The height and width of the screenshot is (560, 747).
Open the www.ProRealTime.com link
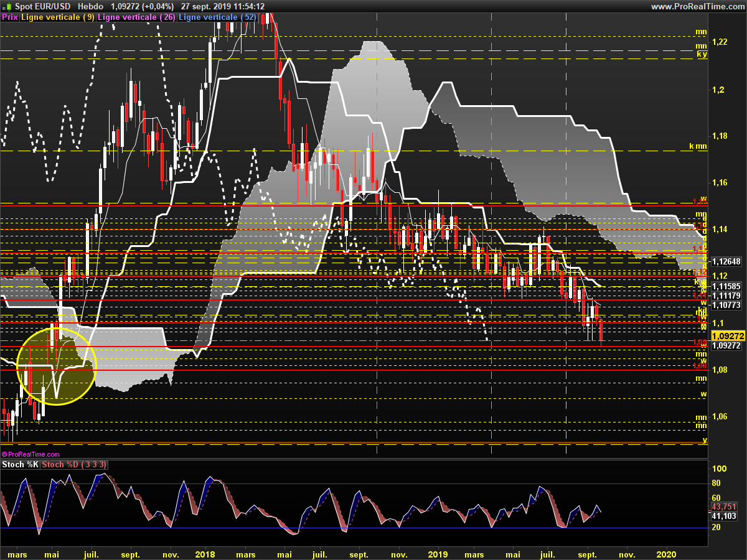point(697,6)
